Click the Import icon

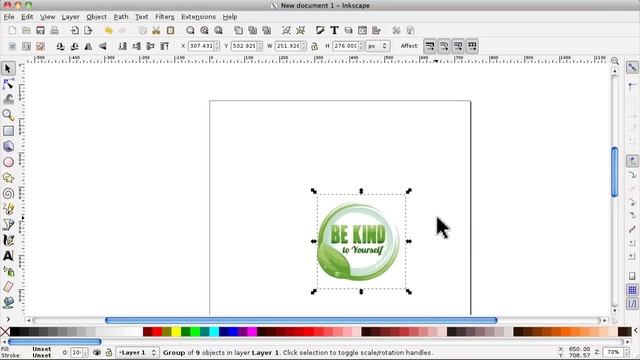(74, 31)
